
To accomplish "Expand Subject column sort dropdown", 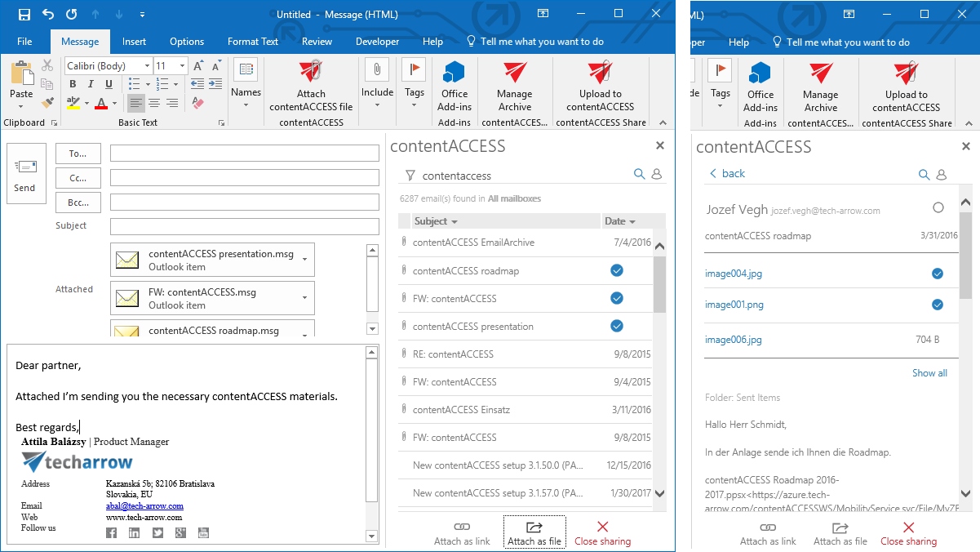I will tap(455, 222).
